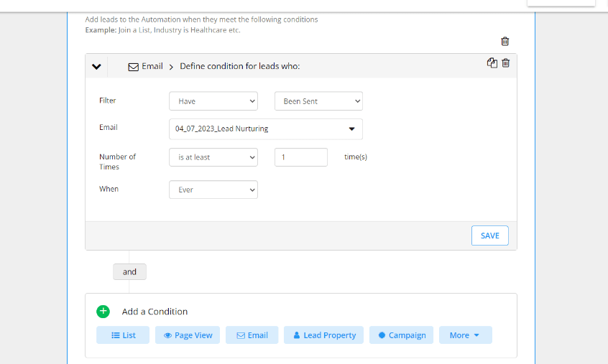Collapse the Email condition with the chevron
The height and width of the screenshot is (364, 608).
96,67
